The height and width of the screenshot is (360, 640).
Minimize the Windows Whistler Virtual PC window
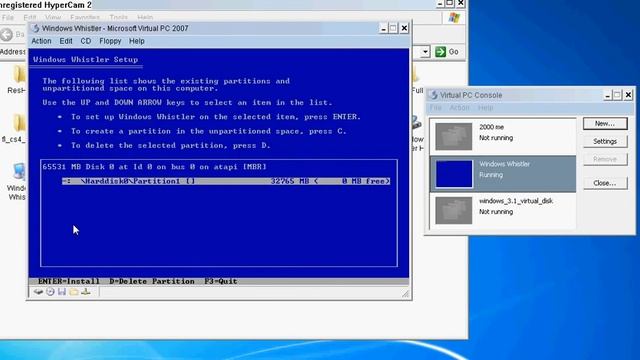pyautogui.click(x=383, y=28)
